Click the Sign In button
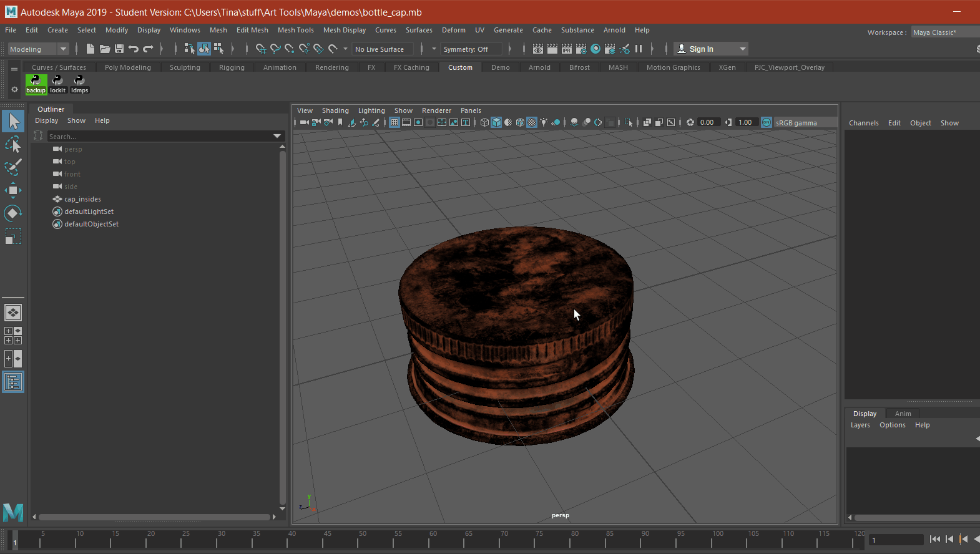Screen dimensions: 980x554 (x=711, y=49)
